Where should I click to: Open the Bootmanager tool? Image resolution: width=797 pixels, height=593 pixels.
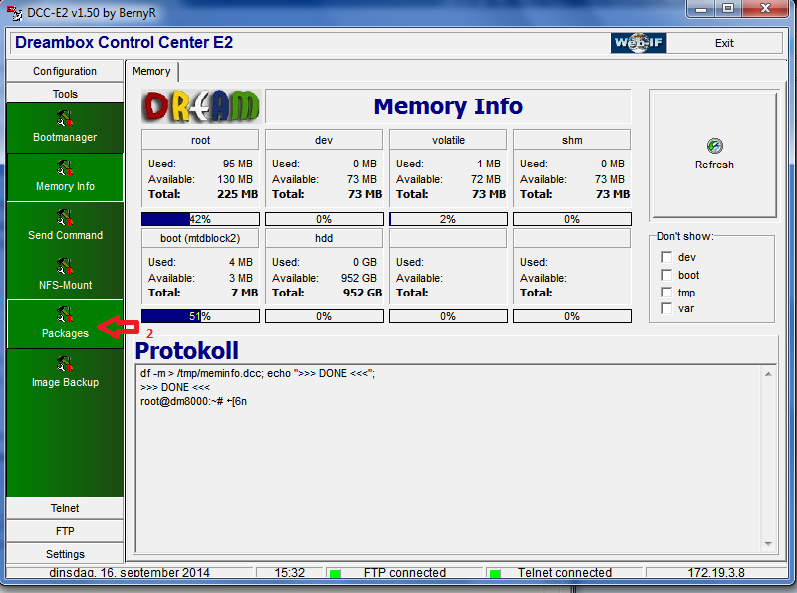point(65,127)
